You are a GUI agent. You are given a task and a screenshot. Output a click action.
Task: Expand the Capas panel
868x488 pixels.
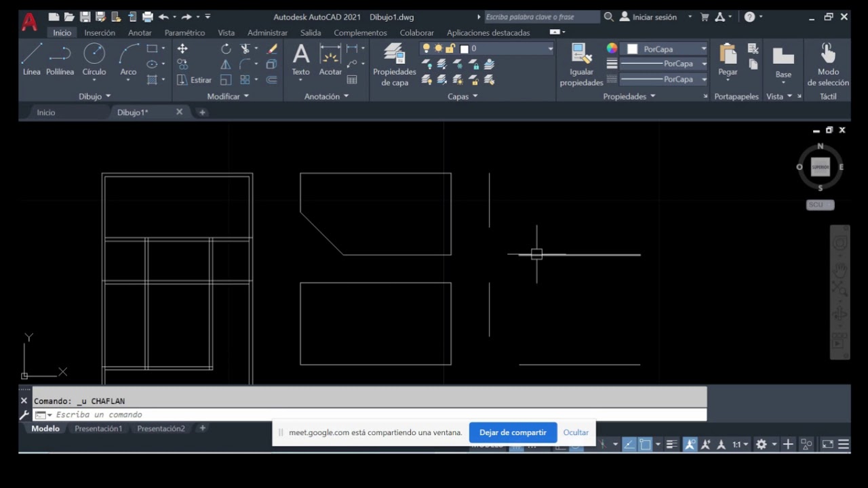pos(462,96)
